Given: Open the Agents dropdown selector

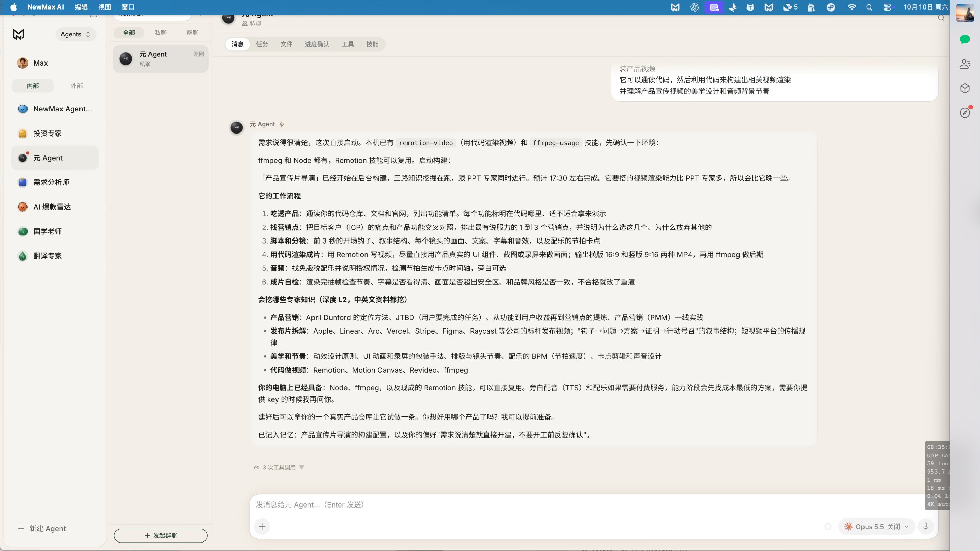Looking at the screenshot, I should [x=75, y=34].
